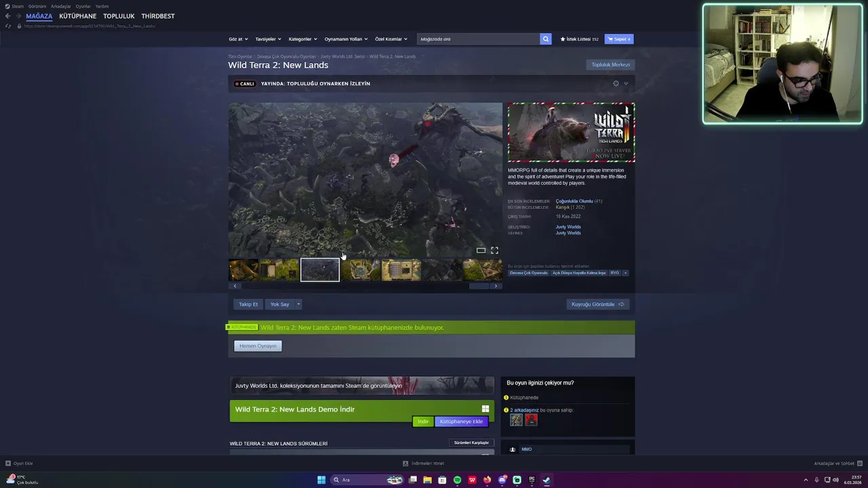868x488 pixels.
Task: Open the Epic Games taskbar icon
Action: click(x=532, y=480)
